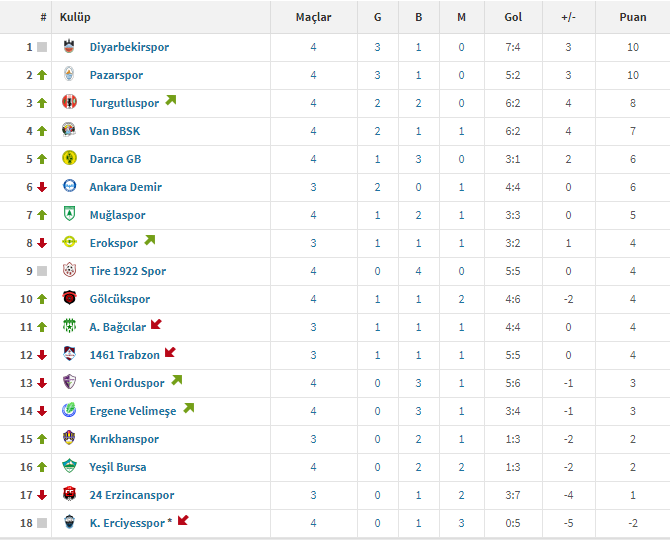Screen dimensions: 670x540
Task: Open the K. Erciyesspor team link
Action: coord(127,523)
